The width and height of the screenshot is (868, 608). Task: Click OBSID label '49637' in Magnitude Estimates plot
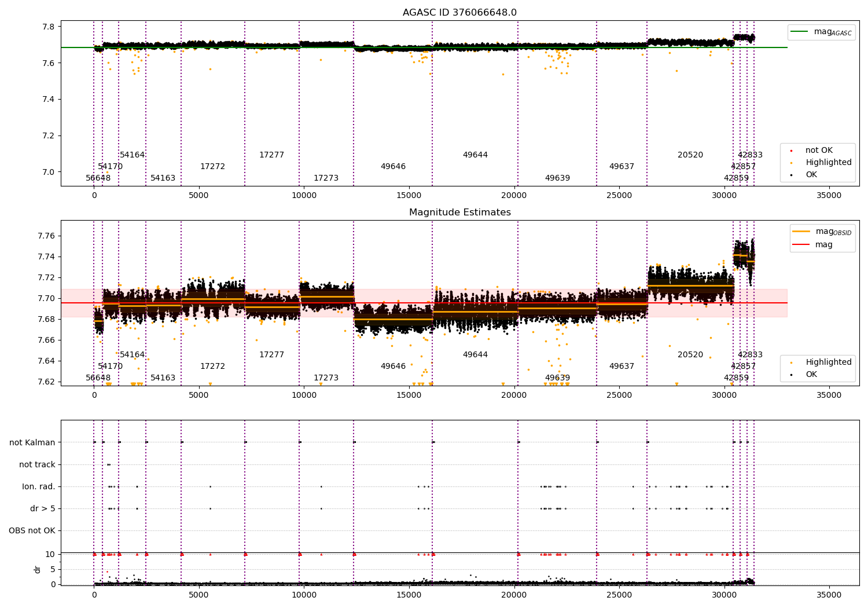tap(622, 367)
